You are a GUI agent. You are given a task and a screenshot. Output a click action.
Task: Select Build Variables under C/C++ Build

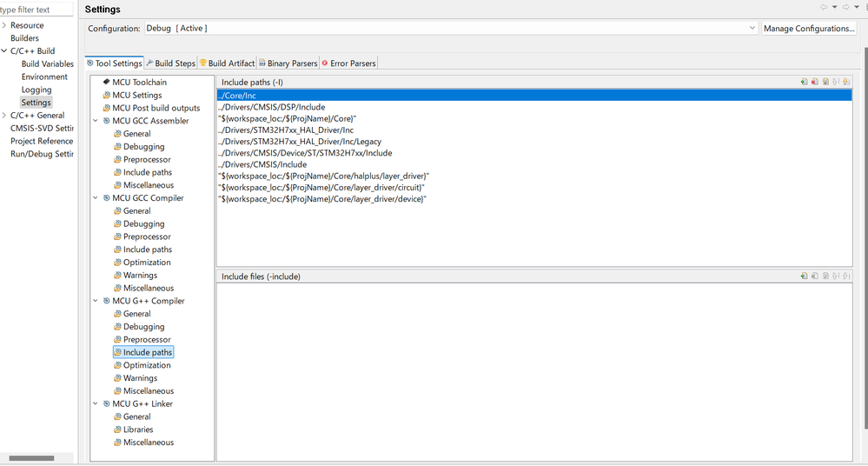coord(47,63)
